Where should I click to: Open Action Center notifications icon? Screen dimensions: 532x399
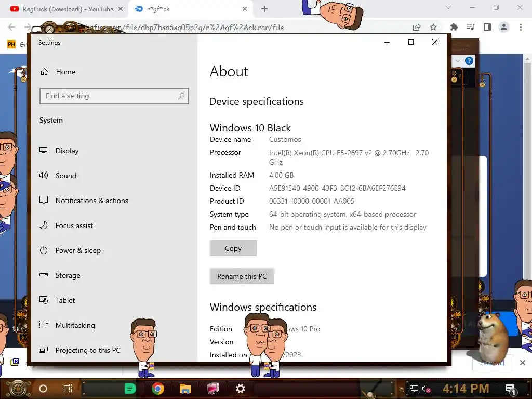point(510,389)
